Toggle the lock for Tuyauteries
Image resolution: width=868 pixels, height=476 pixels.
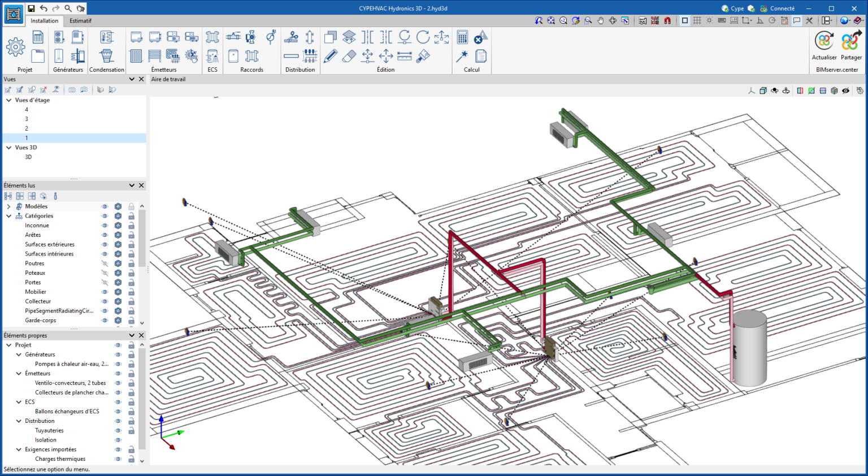131,430
